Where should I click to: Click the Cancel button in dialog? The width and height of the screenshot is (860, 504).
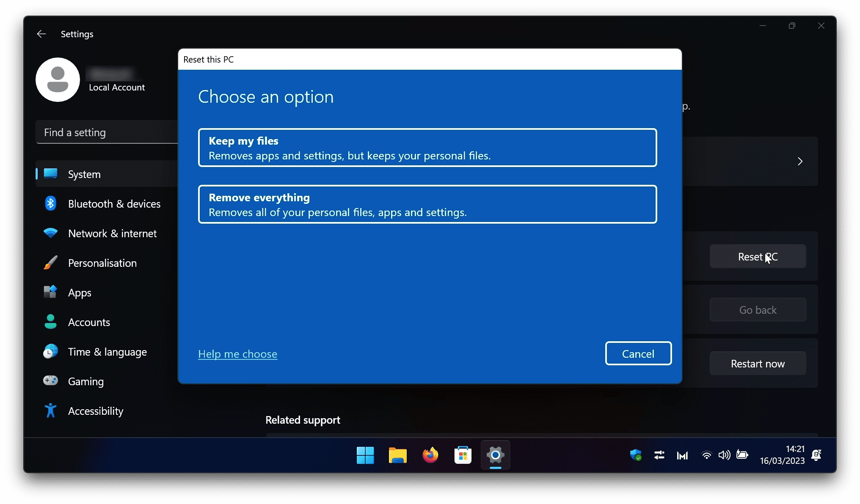[x=638, y=353]
